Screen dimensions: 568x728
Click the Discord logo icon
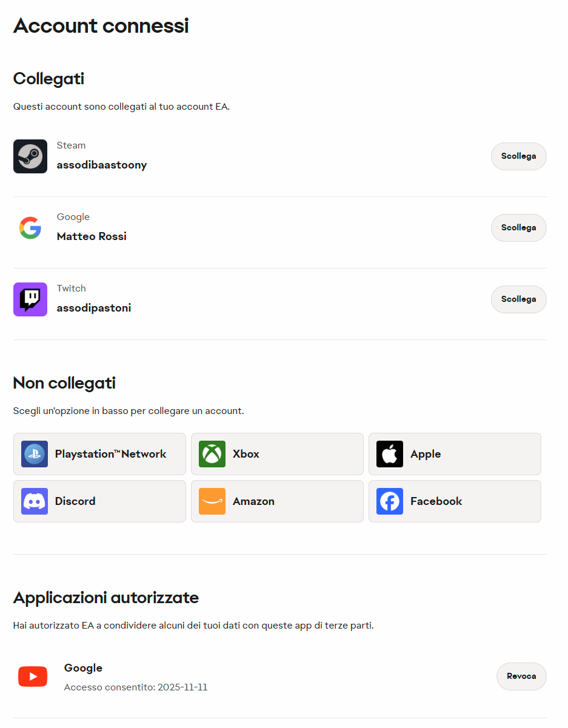[x=35, y=501]
